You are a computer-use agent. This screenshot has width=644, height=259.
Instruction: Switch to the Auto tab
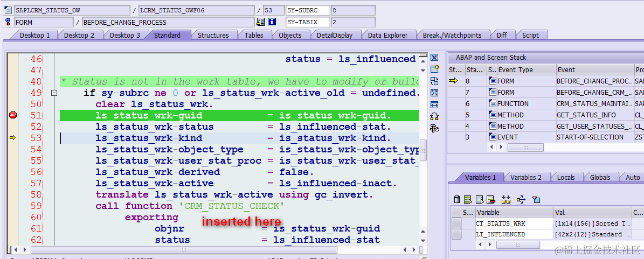(633, 177)
